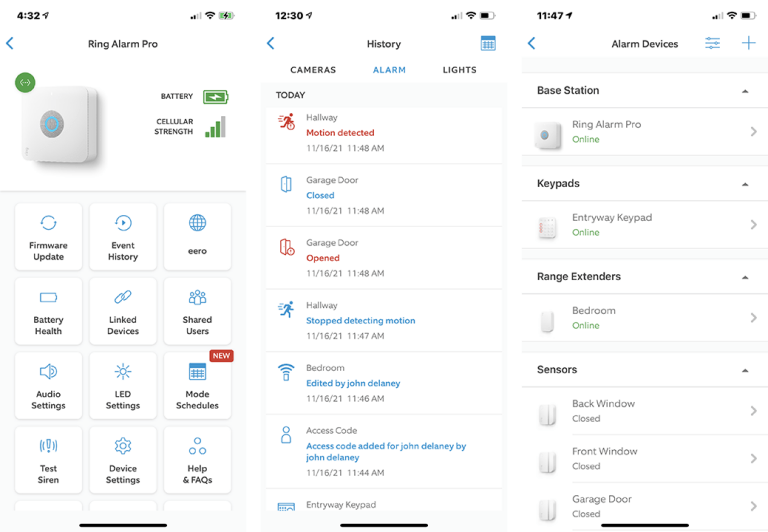
Task: Add a new alarm device with plus icon
Action: 748,43
